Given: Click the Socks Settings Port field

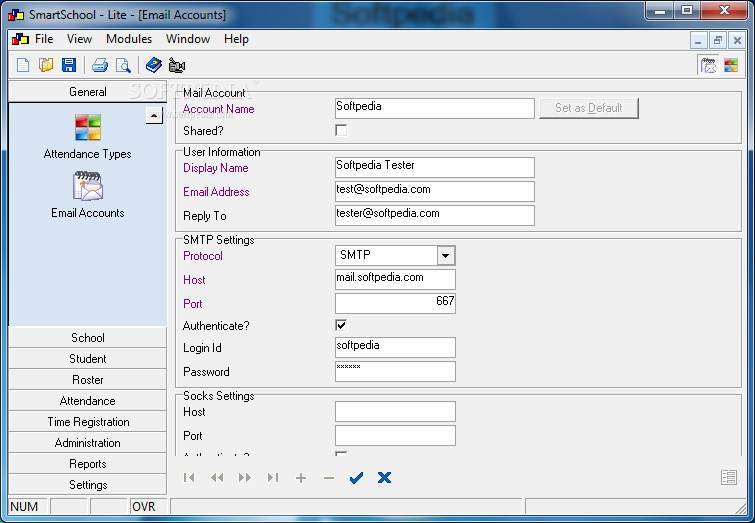Looking at the screenshot, I should point(395,435).
